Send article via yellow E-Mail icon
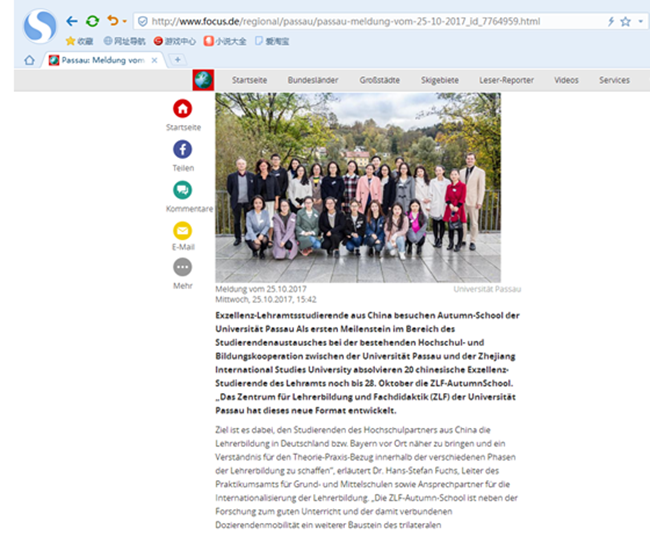Screen dimensions: 650x536 pos(182,231)
